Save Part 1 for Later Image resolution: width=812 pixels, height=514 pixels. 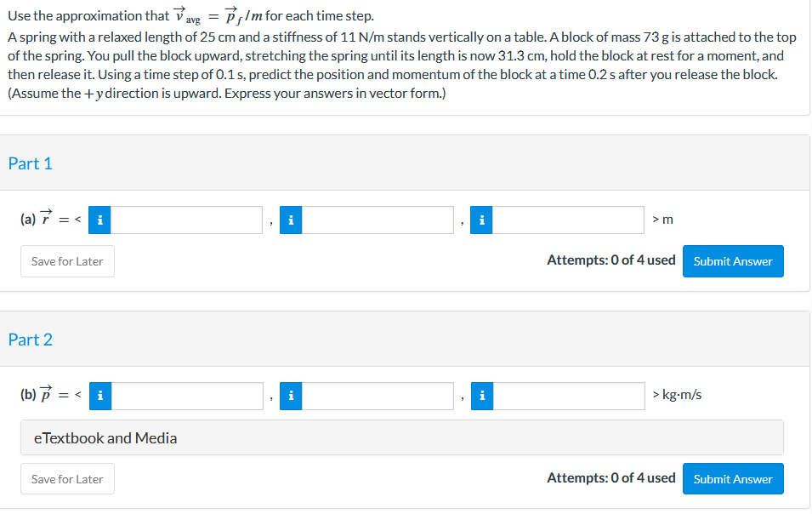pyautogui.click(x=66, y=261)
